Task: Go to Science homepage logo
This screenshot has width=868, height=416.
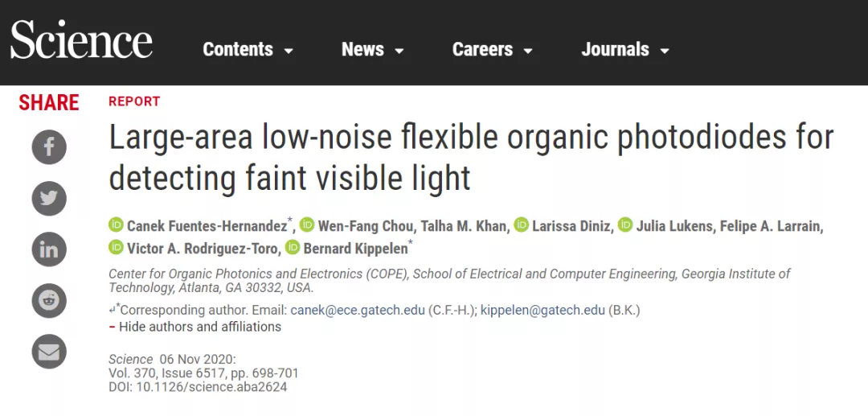Action: 81,40
